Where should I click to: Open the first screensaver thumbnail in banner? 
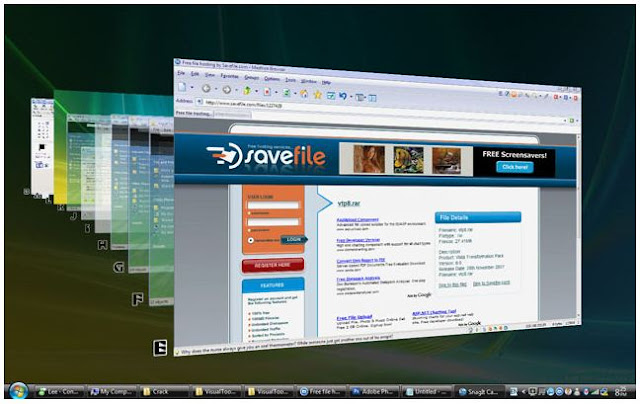tap(369, 159)
